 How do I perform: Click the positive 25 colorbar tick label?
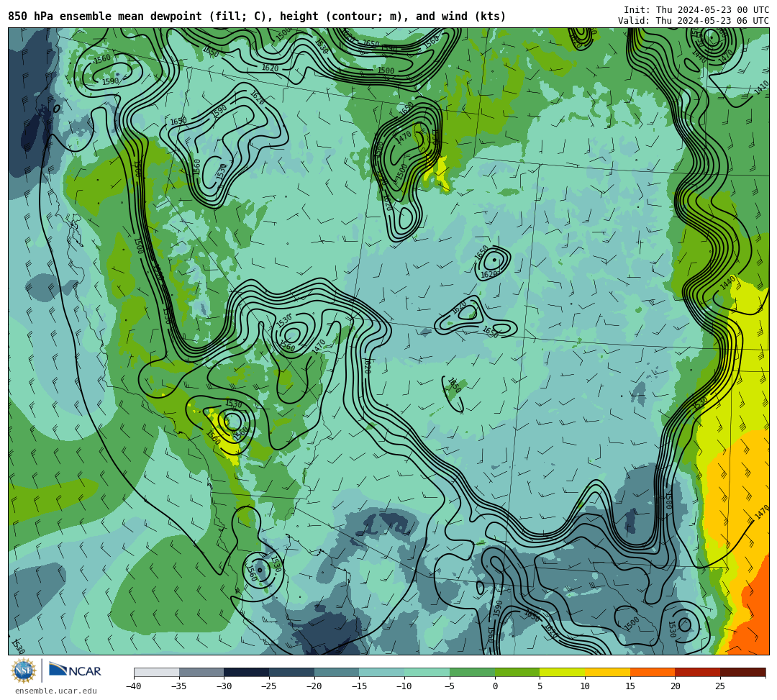[x=720, y=686]
